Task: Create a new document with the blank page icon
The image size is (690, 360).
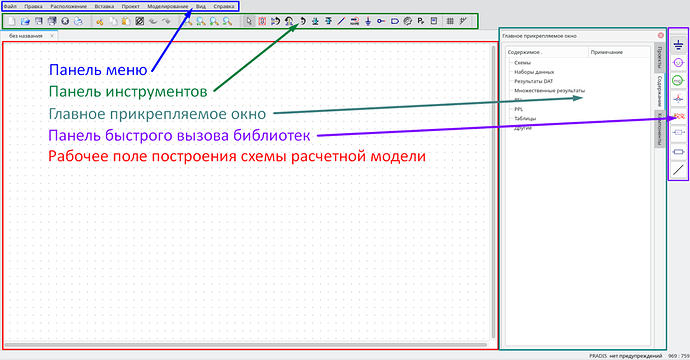Action: pos(12,21)
